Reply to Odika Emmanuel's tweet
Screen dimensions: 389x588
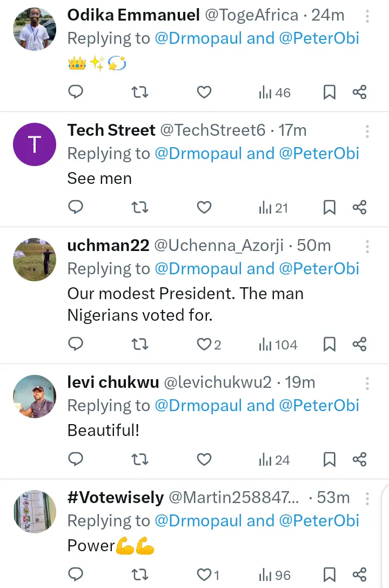pos(76,93)
